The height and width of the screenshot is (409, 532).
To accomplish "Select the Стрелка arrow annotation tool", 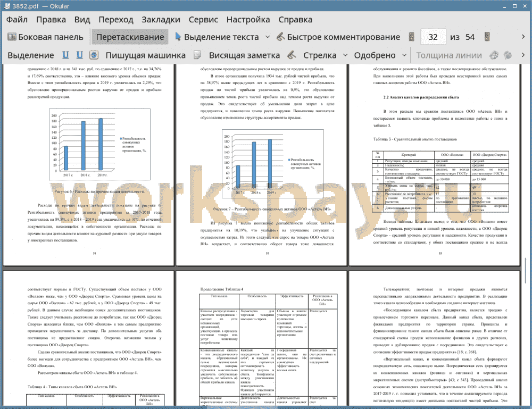I will point(320,55).
